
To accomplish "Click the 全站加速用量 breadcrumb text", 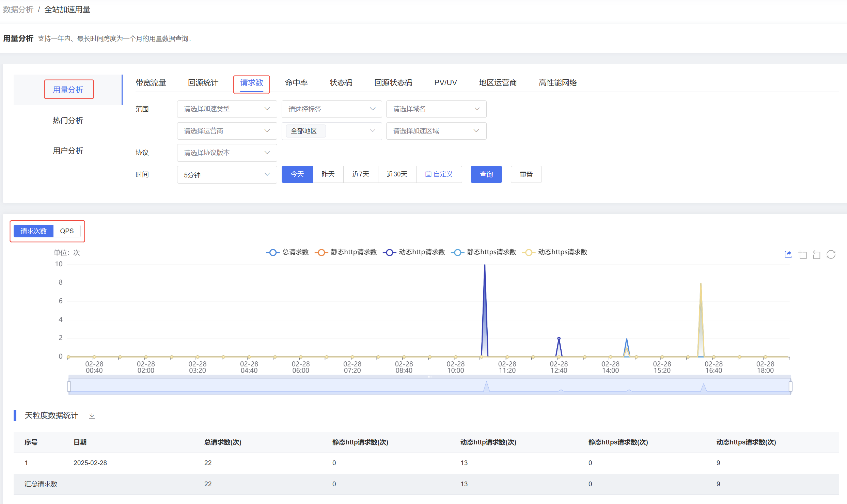I will (x=67, y=10).
